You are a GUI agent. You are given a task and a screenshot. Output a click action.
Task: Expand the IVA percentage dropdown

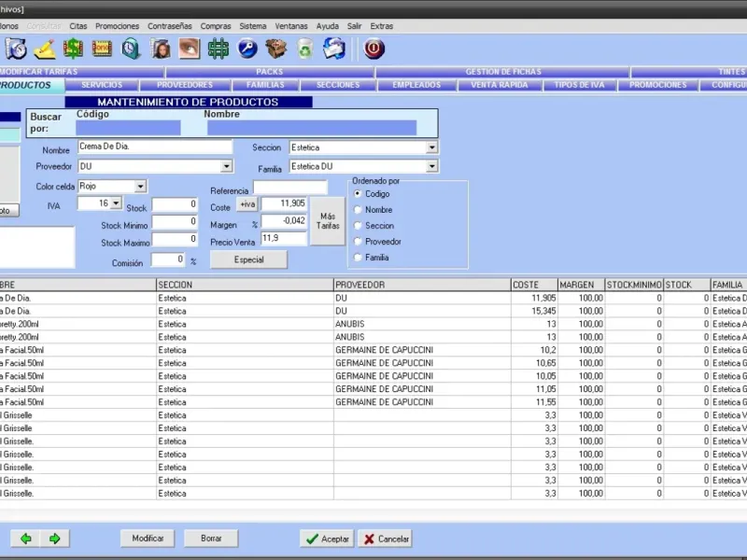pos(116,203)
